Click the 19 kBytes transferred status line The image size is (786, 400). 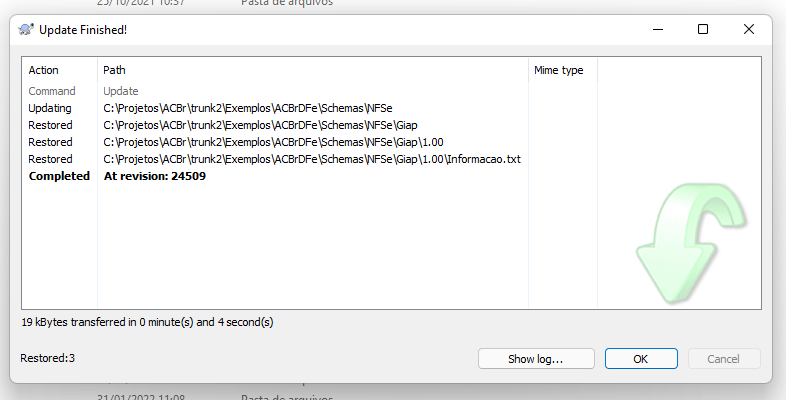(147, 322)
